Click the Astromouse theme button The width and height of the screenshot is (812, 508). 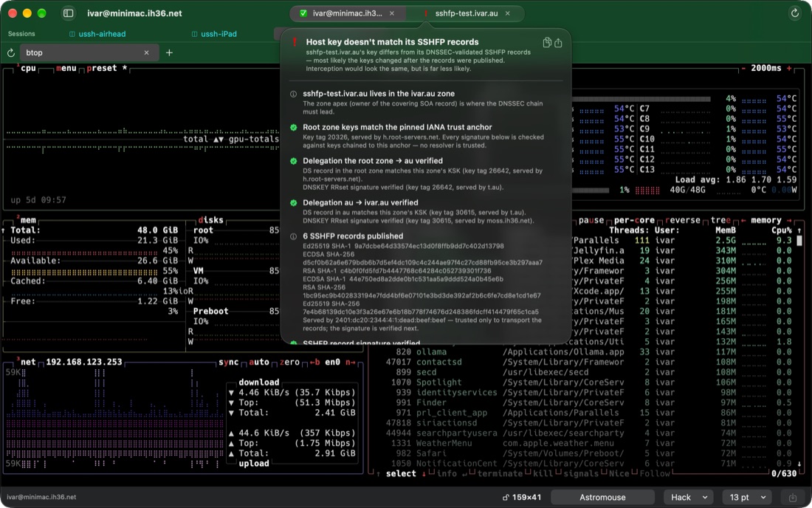click(x=602, y=497)
